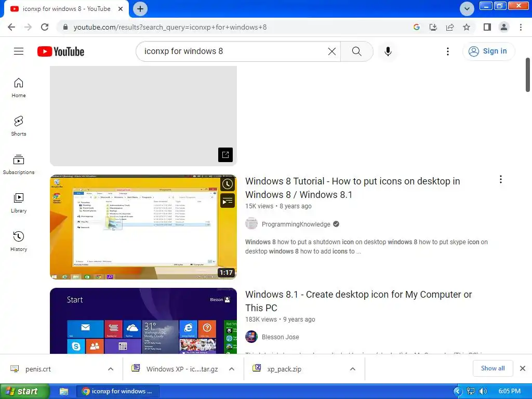
Task: Click the YouTube logo
Action: tap(61, 51)
